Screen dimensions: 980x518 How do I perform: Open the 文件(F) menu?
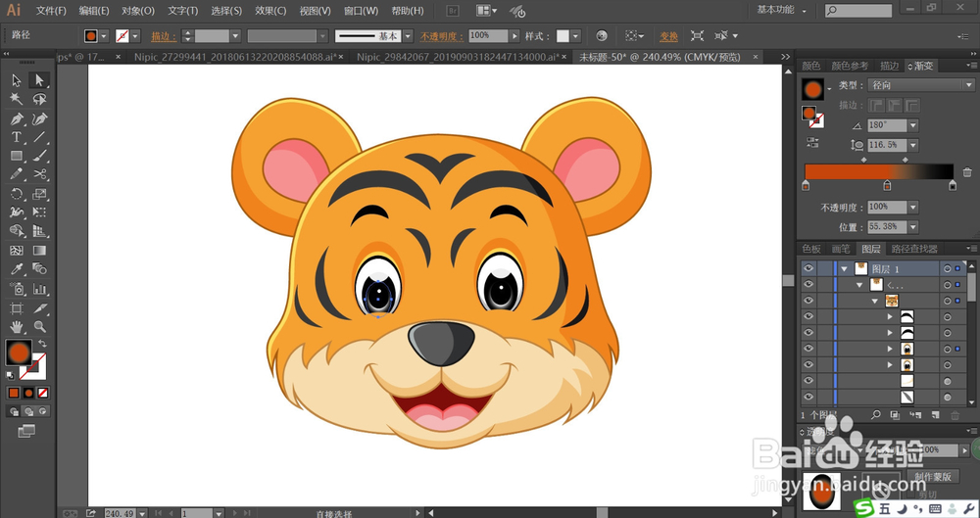(51, 11)
